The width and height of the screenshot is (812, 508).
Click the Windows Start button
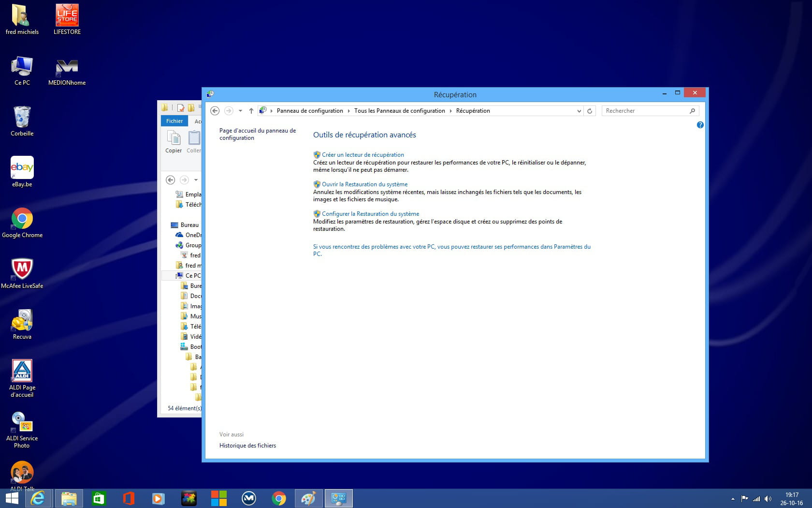coord(12,498)
